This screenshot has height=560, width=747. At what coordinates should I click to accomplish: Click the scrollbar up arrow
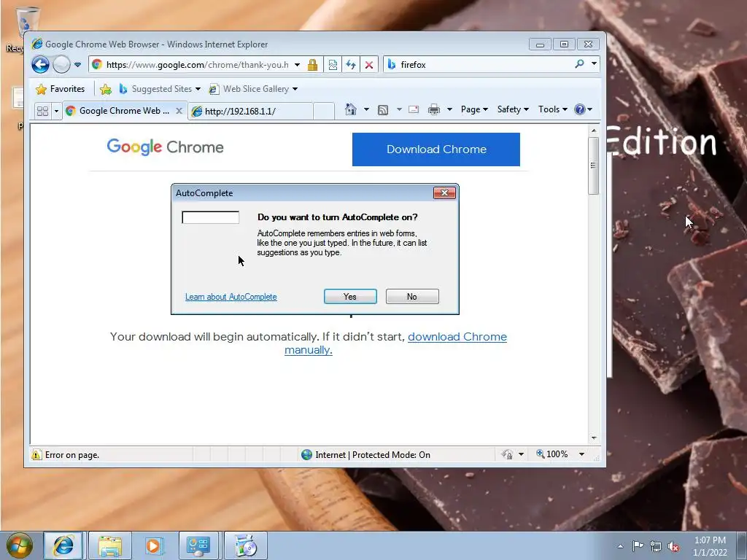point(594,131)
